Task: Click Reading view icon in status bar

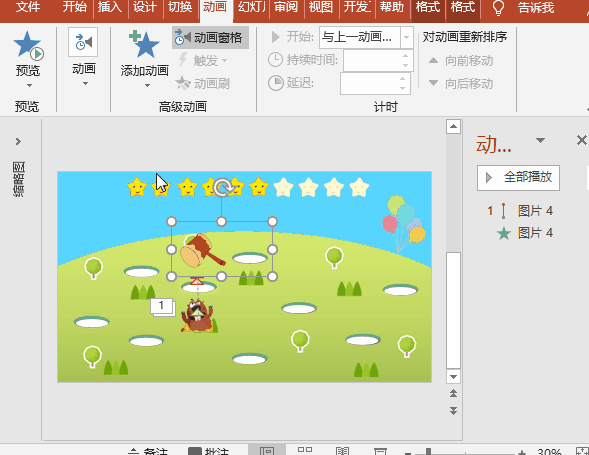Action: (x=342, y=450)
